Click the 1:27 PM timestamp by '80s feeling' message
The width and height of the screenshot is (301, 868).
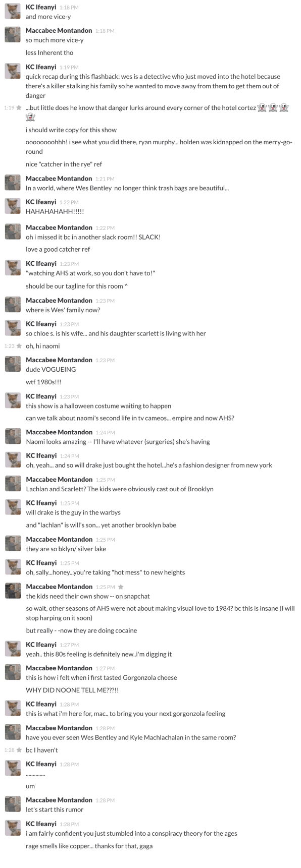coord(69,645)
